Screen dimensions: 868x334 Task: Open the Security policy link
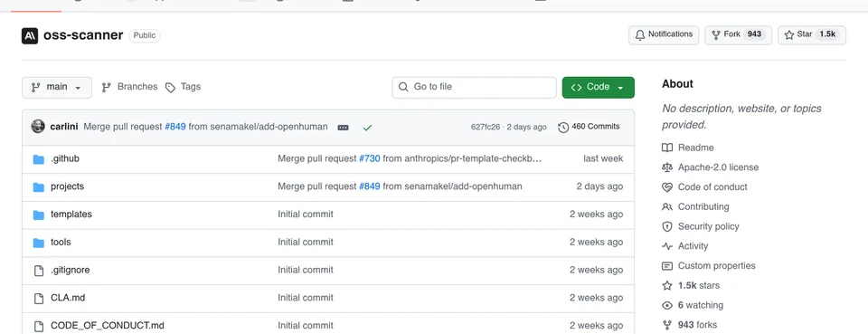tap(701, 226)
